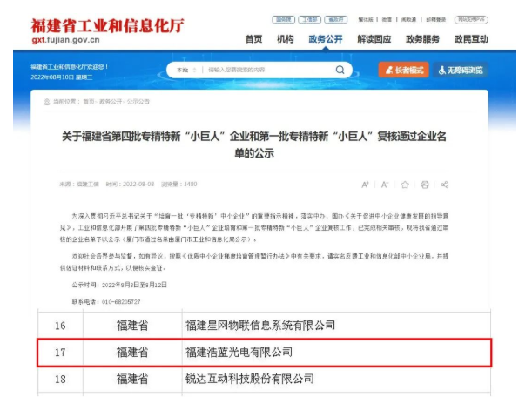532x397 pixels.
Task: Go to 解读回应 section
Action: (374, 39)
